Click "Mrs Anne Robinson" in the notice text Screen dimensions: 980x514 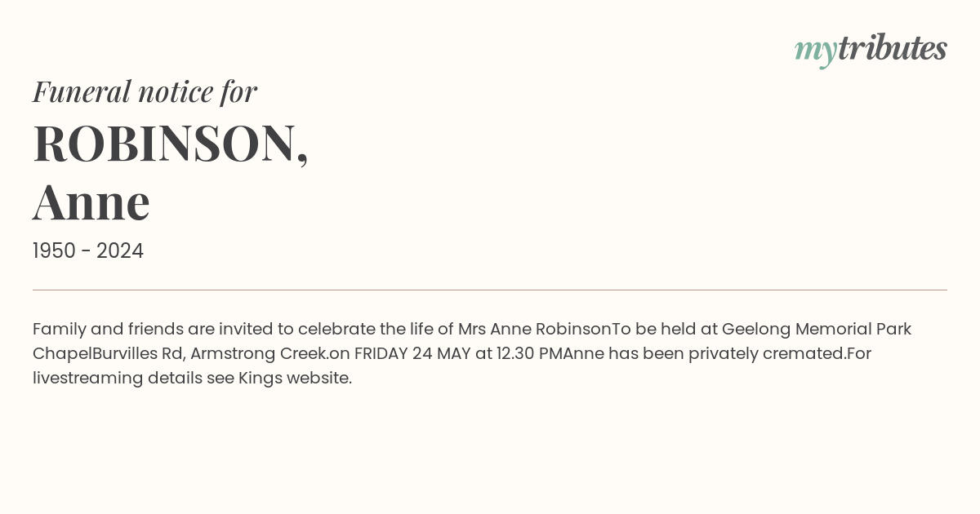click(x=532, y=329)
